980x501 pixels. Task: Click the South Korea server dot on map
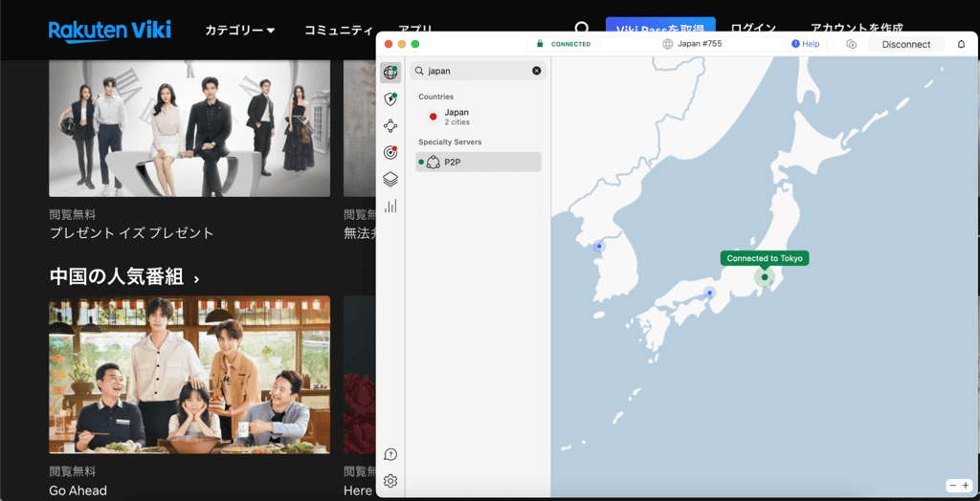(599, 246)
